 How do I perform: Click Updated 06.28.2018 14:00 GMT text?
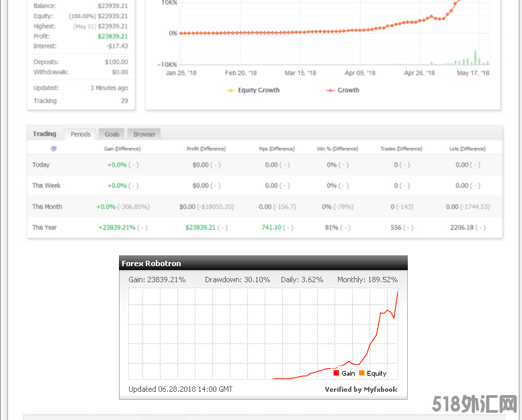point(181,389)
